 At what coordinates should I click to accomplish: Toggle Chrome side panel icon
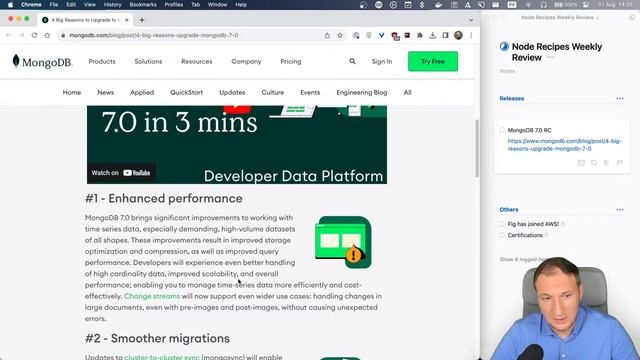[x=445, y=36]
